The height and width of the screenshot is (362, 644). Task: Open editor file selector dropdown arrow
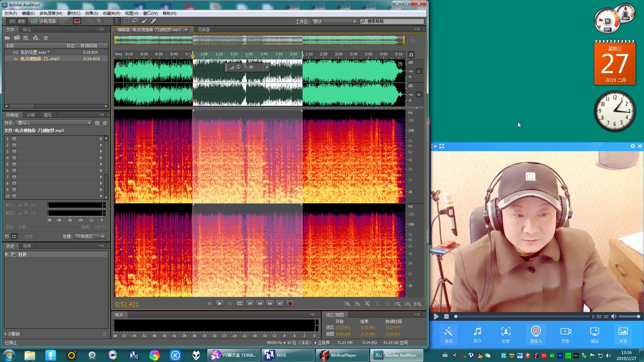186,29
